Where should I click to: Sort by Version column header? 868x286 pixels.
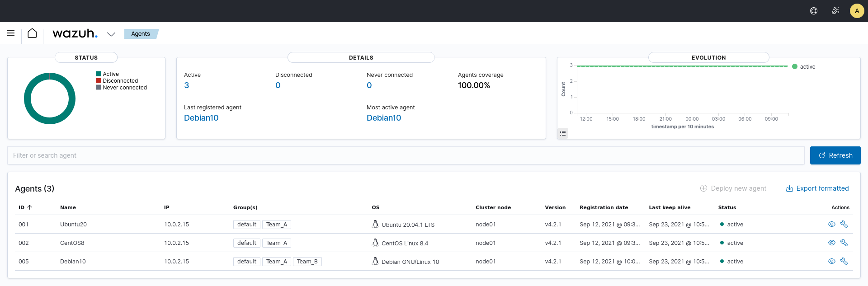click(x=555, y=207)
